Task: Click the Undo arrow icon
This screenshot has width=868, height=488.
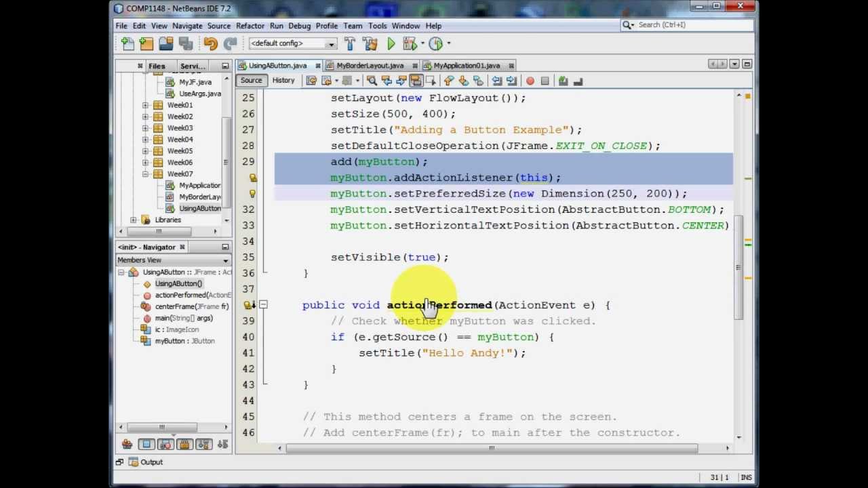Action: pos(210,44)
